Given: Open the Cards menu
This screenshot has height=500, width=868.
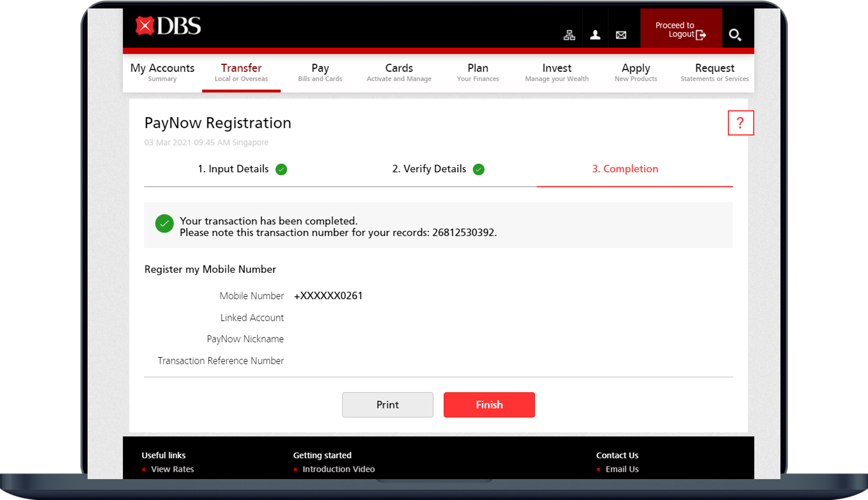Looking at the screenshot, I should pyautogui.click(x=399, y=72).
